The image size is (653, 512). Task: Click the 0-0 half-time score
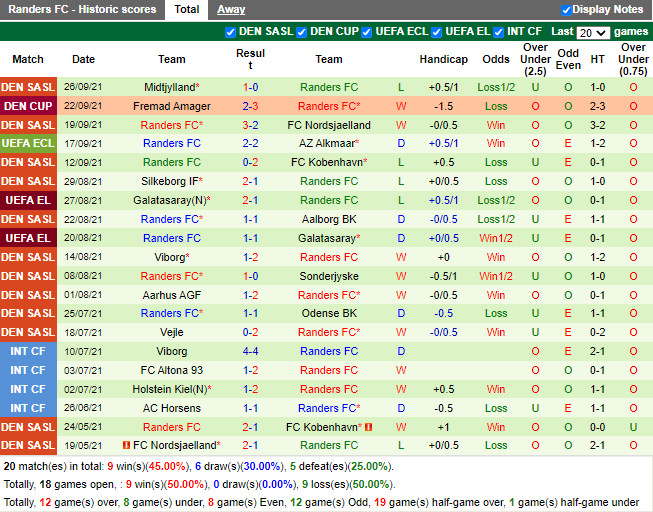click(x=598, y=427)
